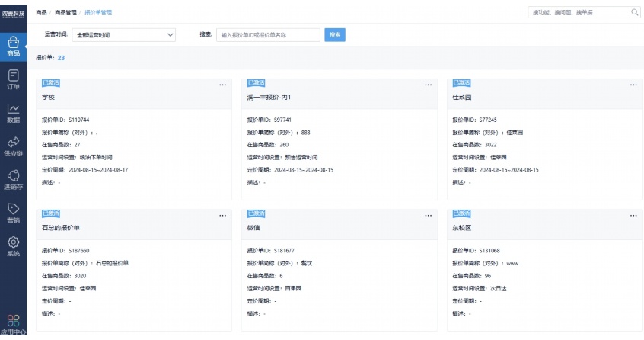Open more options for 东校区 card

tap(633, 216)
